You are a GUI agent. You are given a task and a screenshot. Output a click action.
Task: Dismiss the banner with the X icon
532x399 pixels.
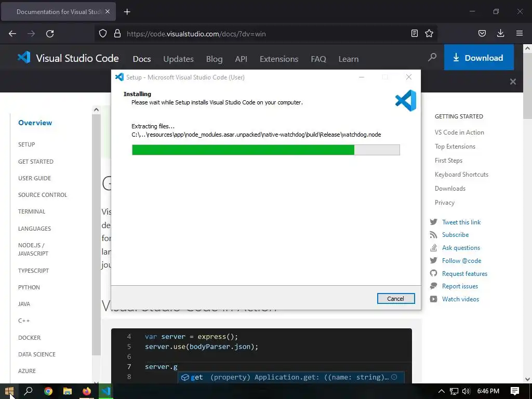pos(513,82)
